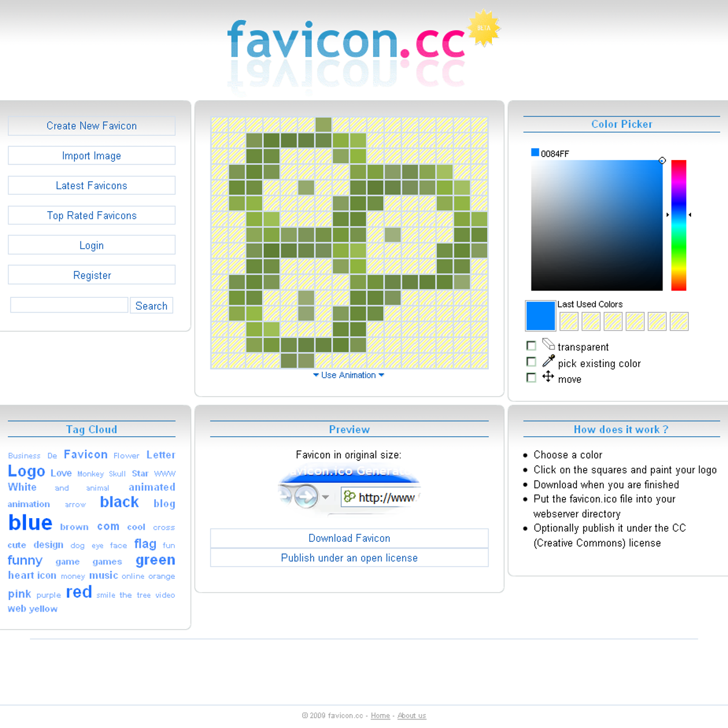Open the Home footer link
The image size is (728, 728).
(380, 716)
